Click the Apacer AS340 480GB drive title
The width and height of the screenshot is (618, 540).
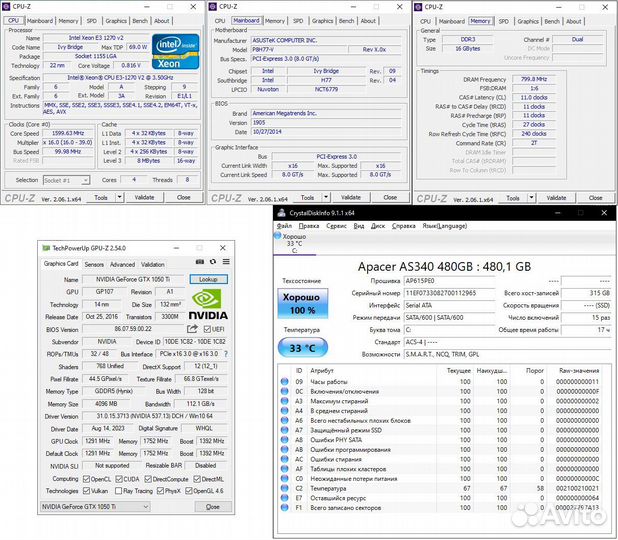click(x=444, y=267)
